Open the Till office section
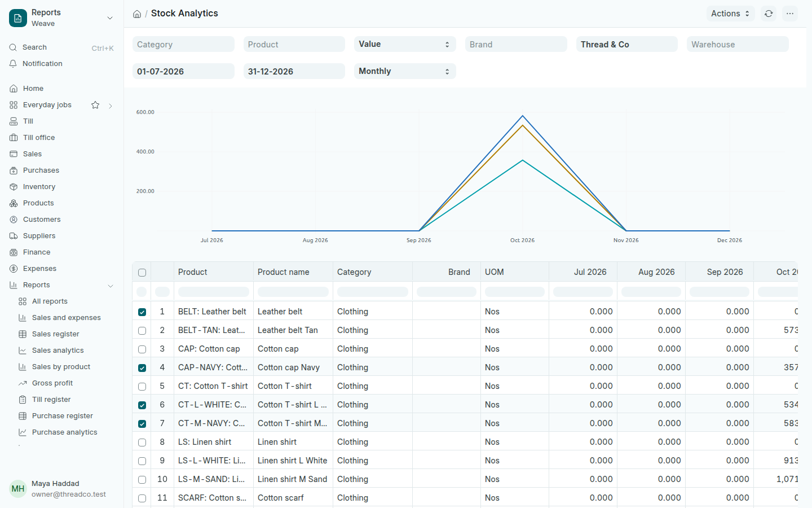The width and height of the screenshot is (812, 508). (62, 138)
